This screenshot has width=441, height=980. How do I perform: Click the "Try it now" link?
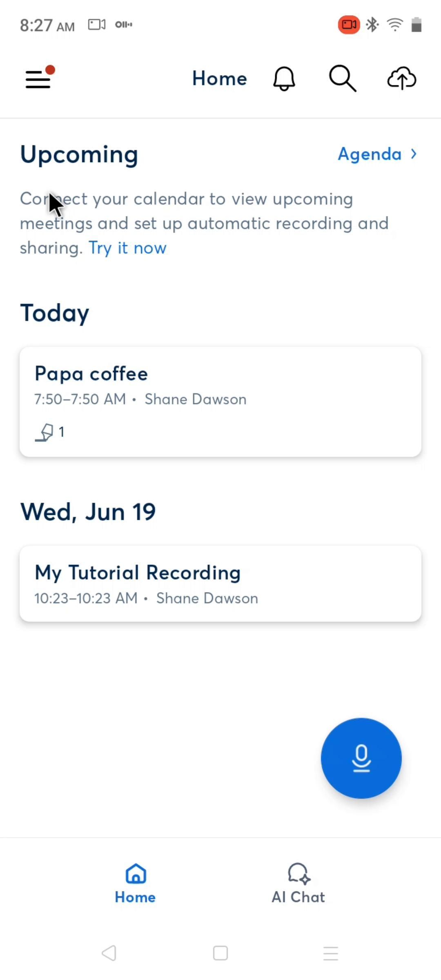[127, 248]
